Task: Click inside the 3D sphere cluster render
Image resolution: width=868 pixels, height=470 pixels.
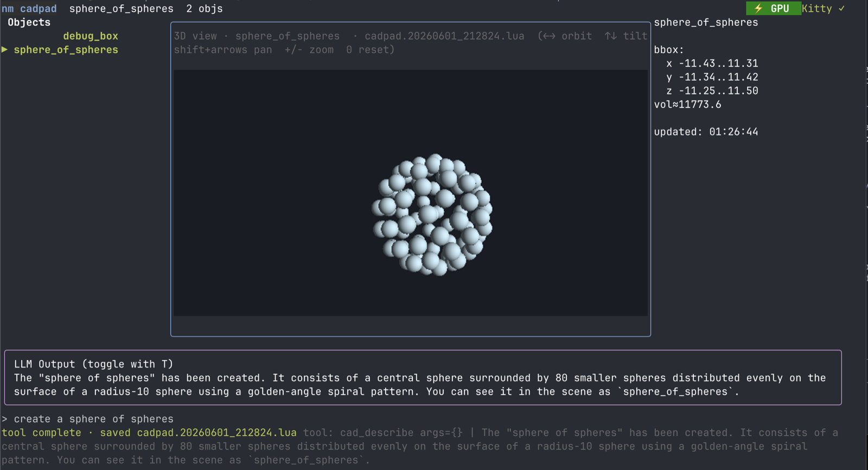Action: tap(432, 214)
